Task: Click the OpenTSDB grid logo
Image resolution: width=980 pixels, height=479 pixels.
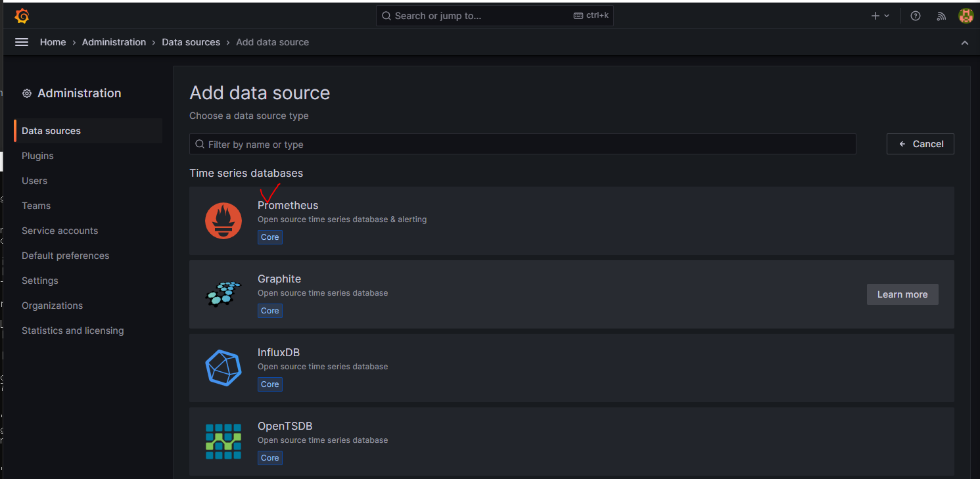Action: point(223,441)
